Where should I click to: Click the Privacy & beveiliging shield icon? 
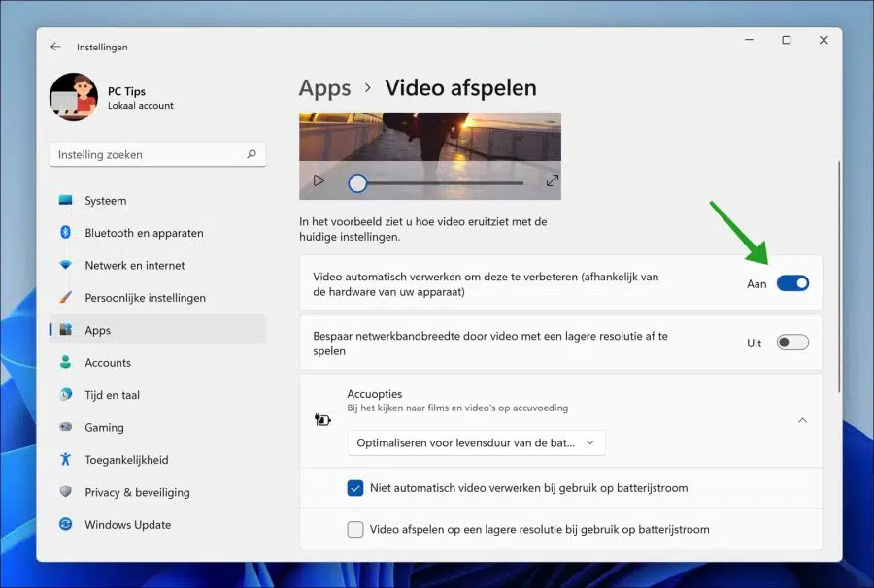click(66, 492)
